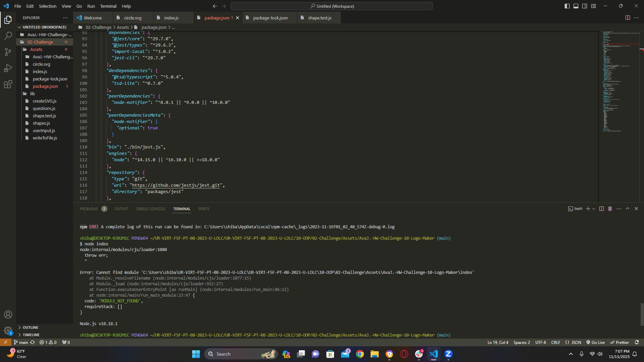Open the Explorer view in the activity bar

point(8,20)
